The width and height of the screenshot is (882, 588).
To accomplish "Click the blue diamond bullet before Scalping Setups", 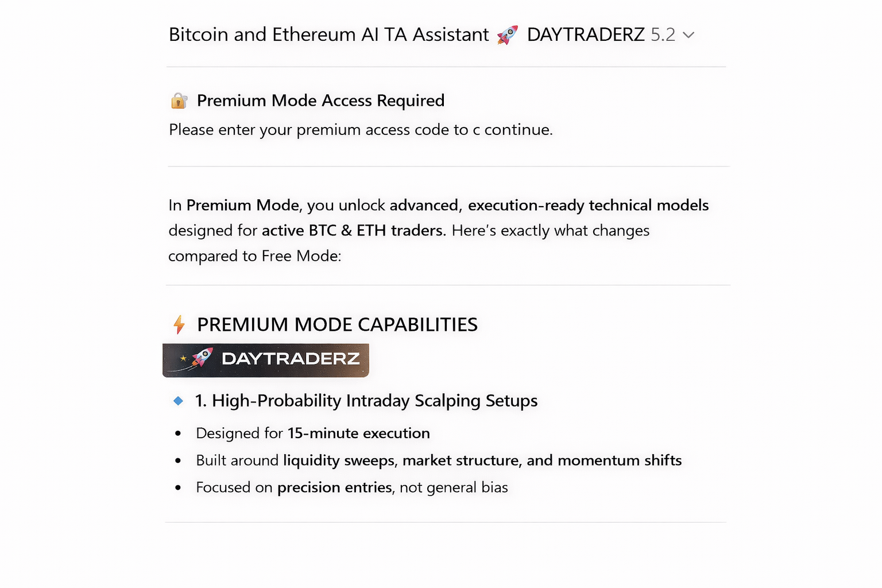I will [177, 400].
